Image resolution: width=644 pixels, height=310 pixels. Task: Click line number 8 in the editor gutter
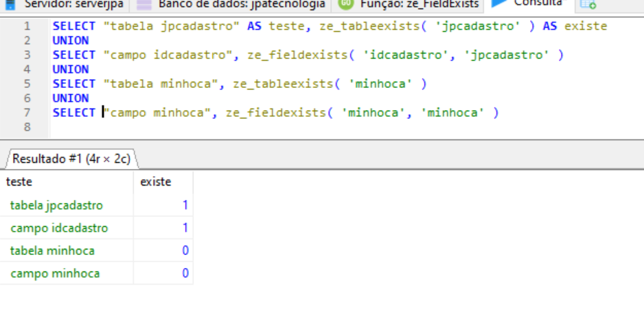pos(27,127)
